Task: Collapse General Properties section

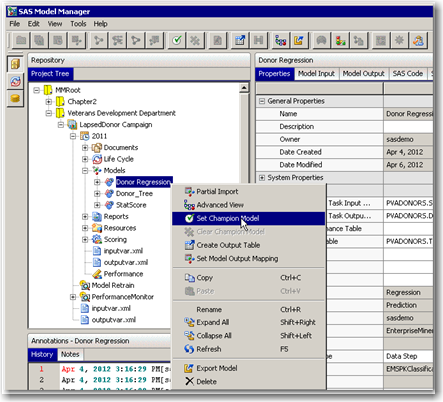Action: click(x=262, y=101)
